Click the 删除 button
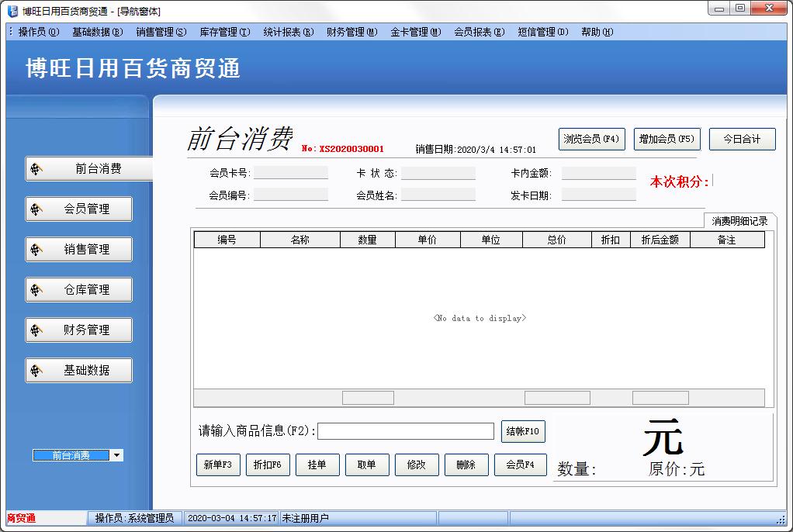Screen dimensions: 793x532 click(466, 465)
